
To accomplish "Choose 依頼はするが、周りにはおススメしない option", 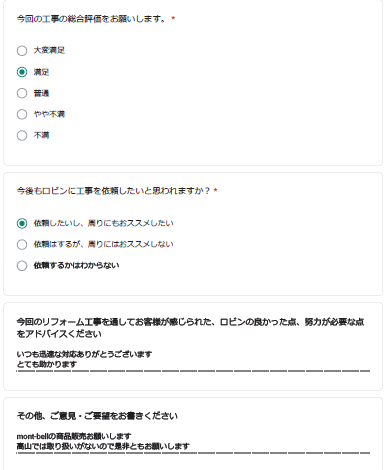I will [x=22, y=244].
